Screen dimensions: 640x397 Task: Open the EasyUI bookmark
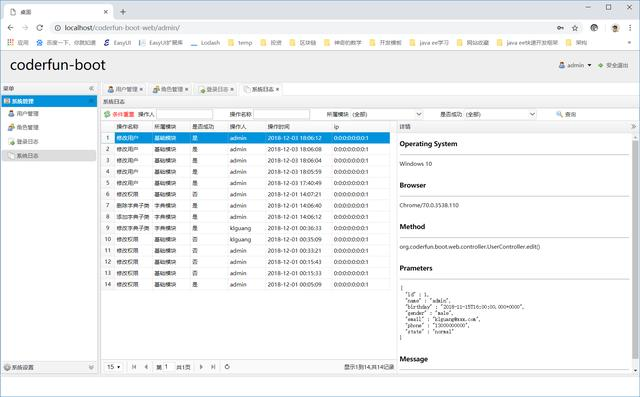click(118, 42)
